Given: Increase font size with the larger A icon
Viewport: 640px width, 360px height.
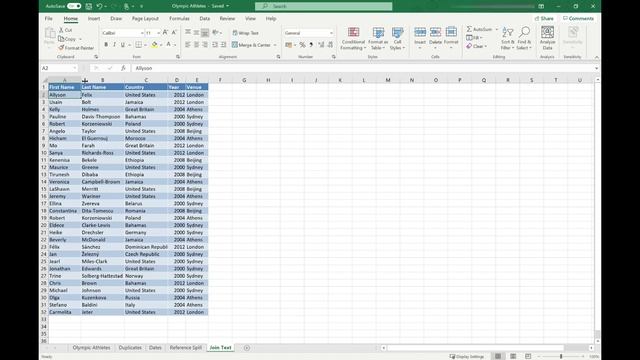Looking at the screenshot, I should [x=165, y=33].
